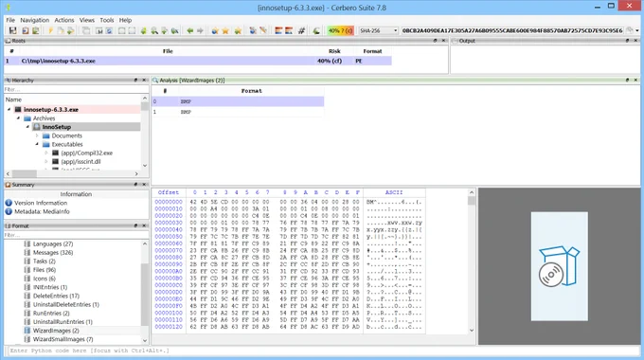Collapse the innosetup-6.3.3.exe root tree node
Image resolution: width=644 pixels, height=360 pixels.
(9, 109)
